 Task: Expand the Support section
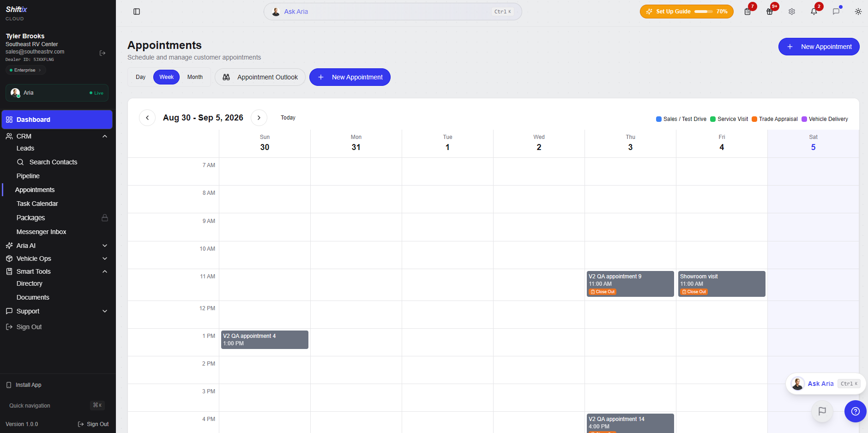[105, 311]
